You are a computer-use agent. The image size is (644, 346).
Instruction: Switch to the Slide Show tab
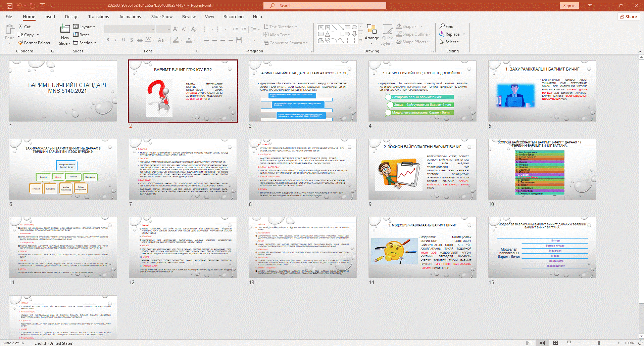161,17
